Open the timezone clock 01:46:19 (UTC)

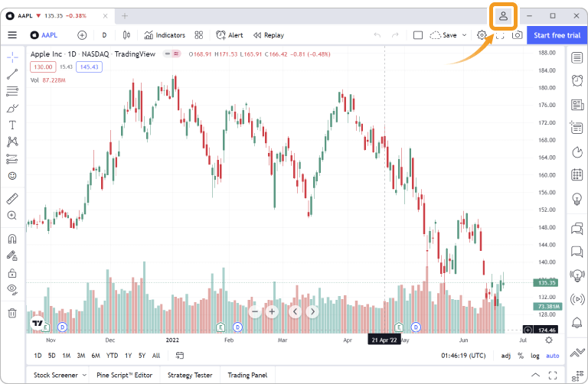(463, 356)
